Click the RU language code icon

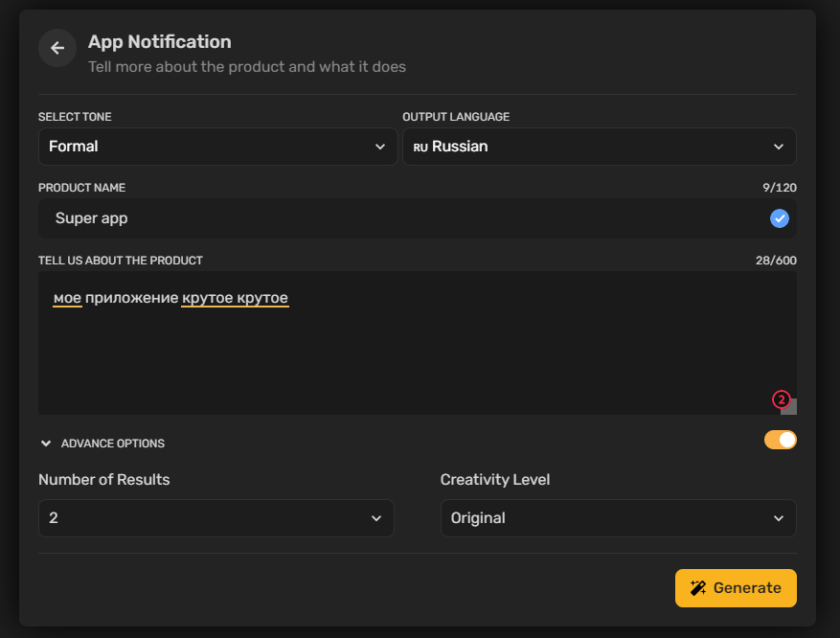point(420,148)
